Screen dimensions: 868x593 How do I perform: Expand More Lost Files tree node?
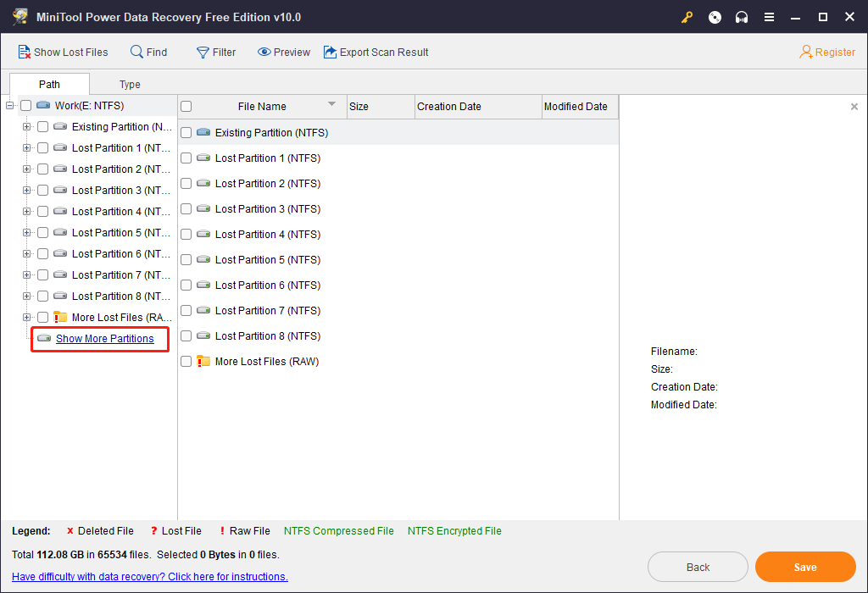pos(27,318)
